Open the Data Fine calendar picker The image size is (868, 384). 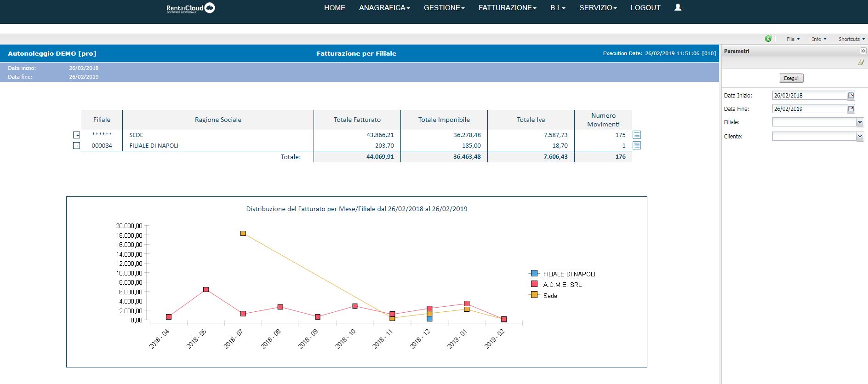point(851,109)
